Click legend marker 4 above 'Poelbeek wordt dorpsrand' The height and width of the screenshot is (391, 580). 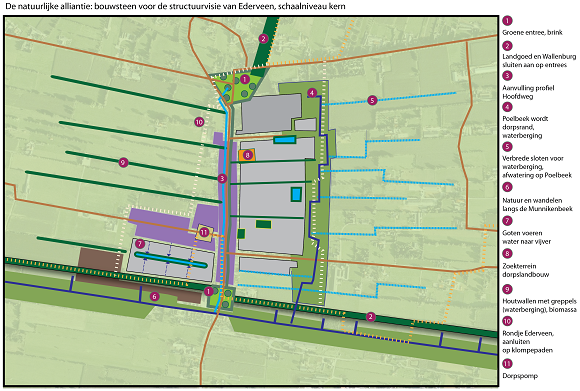click(x=507, y=107)
